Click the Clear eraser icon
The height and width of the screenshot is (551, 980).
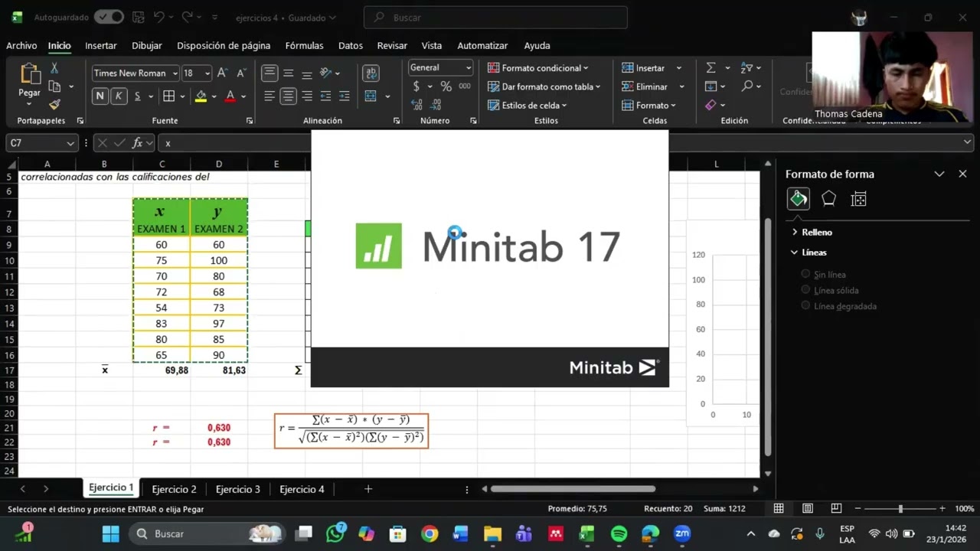(x=710, y=105)
